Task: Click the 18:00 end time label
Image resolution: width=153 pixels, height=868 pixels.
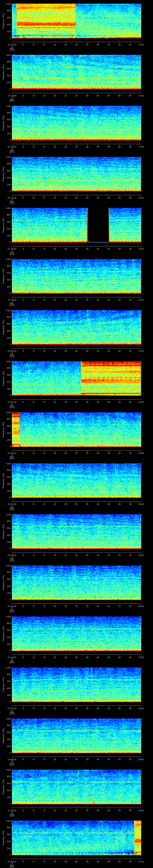Action: coord(141,197)
